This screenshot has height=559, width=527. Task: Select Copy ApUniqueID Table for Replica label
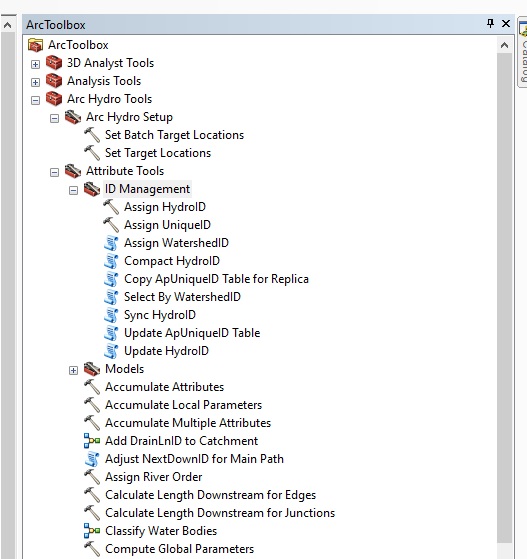216,279
